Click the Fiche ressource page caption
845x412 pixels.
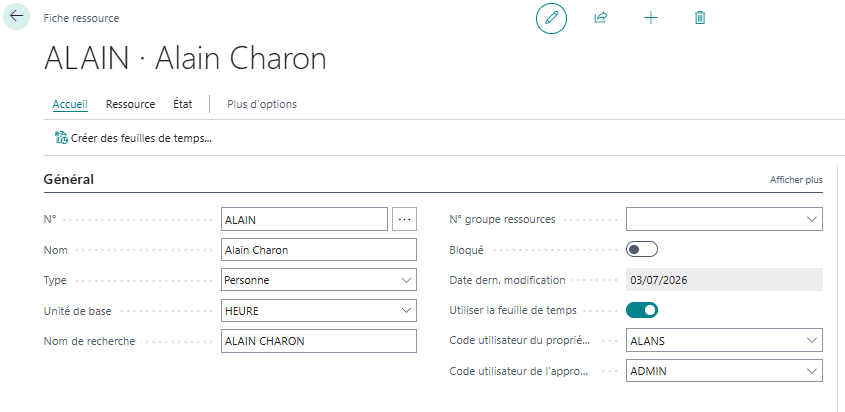[x=81, y=18]
